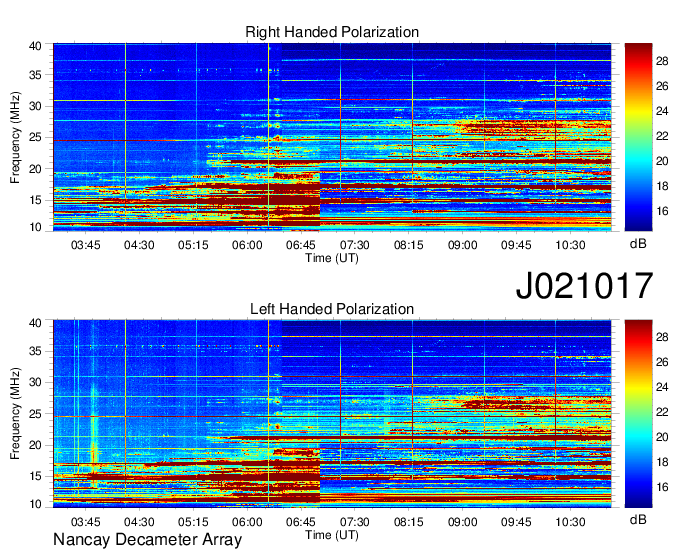This screenshot has height=552, width=680.
Task: Click the 06:00 time tick on Right Handed plot
Action: 247,245
